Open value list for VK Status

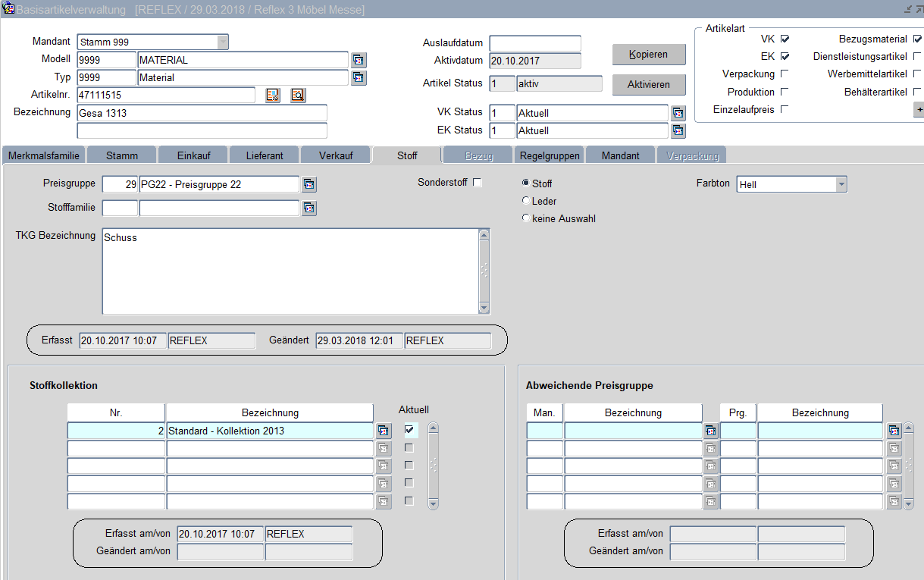678,113
